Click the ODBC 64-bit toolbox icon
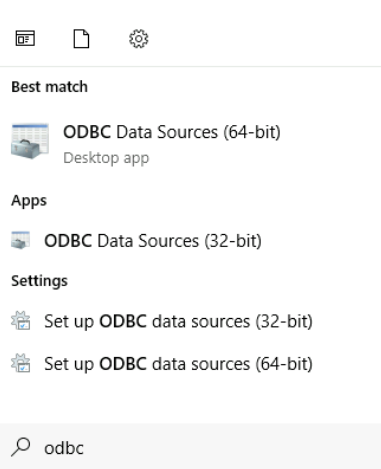Image resolution: width=381 pixels, height=469 pixels. tap(30, 141)
